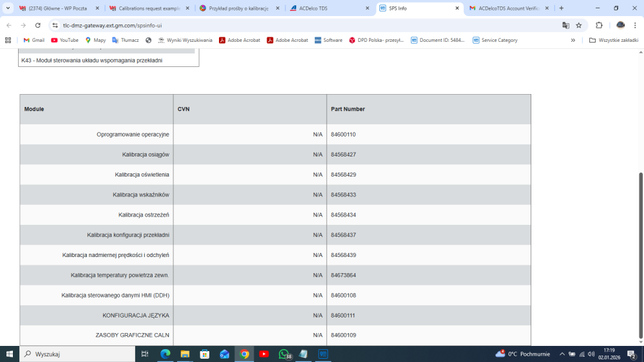Image resolution: width=644 pixels, height=362 pixels.
Task: Click part number 84568434
Action: (x=343, y=215)
